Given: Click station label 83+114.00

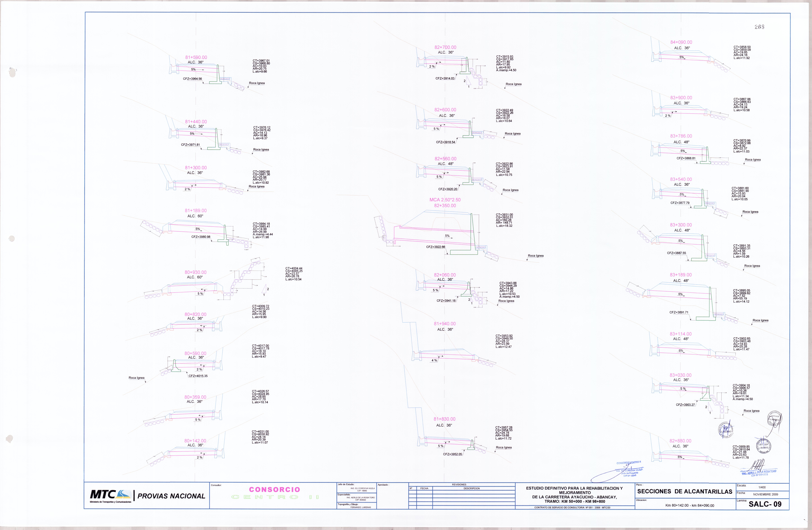Looking at the screenshot, I should tap(681, 334).
